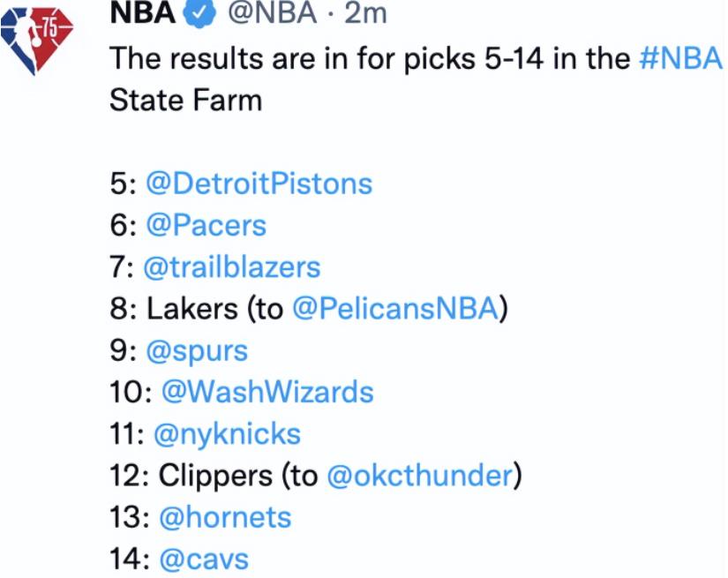Open the @cavs mention
This screenshot has height=578, width=728.
pyautogui.click(x=204, y=559)
